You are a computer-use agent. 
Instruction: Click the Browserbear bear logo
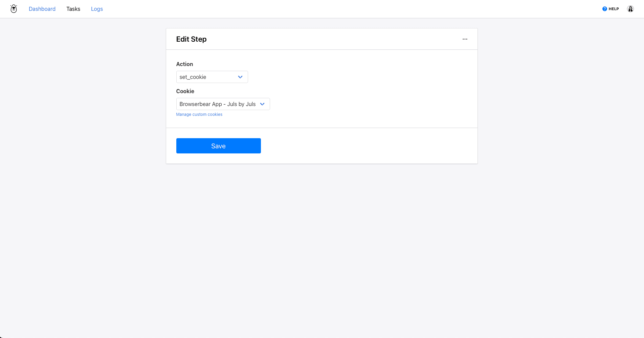point(14,9)
